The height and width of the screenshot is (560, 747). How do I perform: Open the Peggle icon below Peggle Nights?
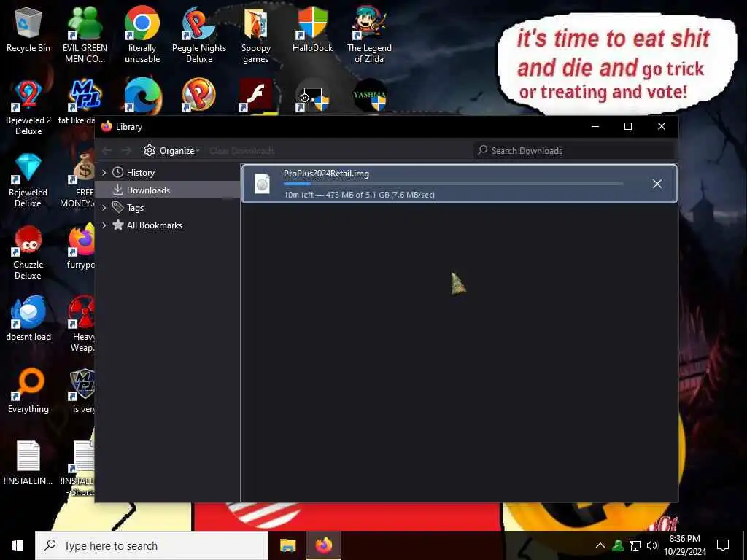198,96
